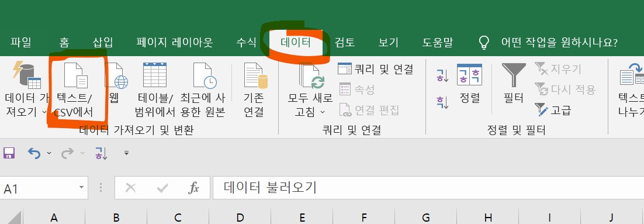Screen dimensions: 644x224
Task: Click the 어떤 작업을 원하시나요? search box
Action: click(559, 42)
